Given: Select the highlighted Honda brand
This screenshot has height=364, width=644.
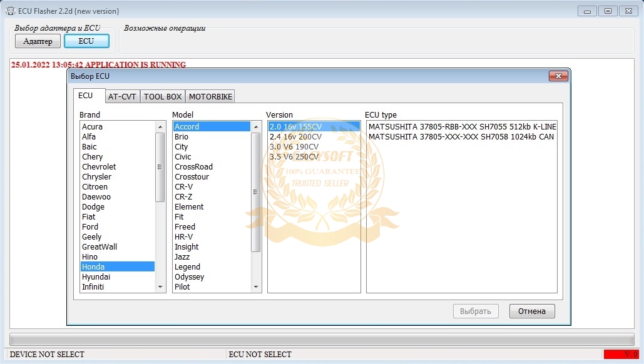Looking at the screenshot, I should click(118, 266).
